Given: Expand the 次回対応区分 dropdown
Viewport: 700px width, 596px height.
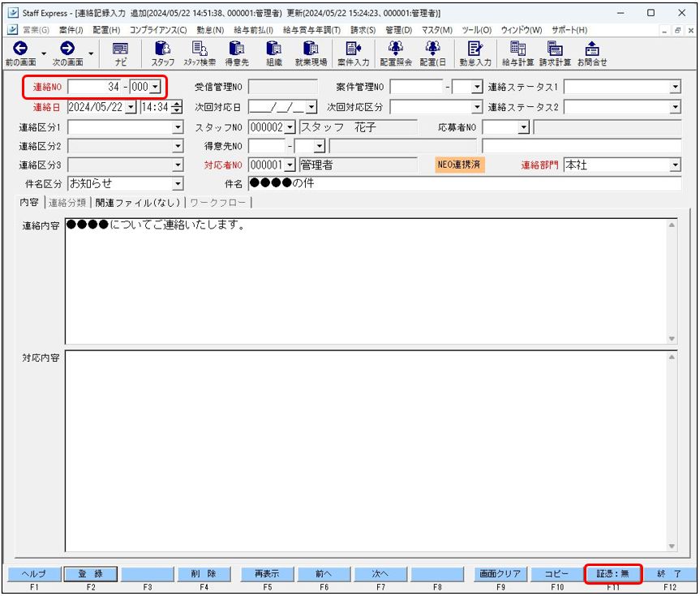Looking at the screenshot, I should click(477, 107).
